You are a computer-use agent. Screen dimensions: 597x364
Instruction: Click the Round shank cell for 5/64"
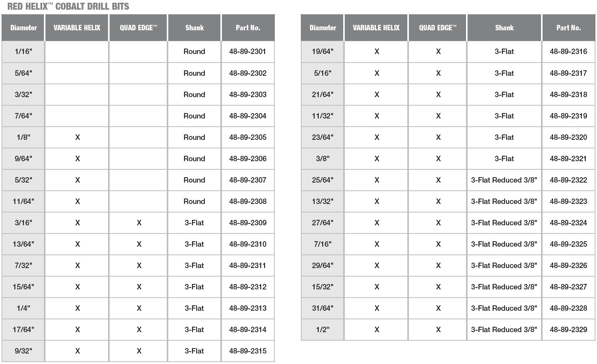click(194, 73)
